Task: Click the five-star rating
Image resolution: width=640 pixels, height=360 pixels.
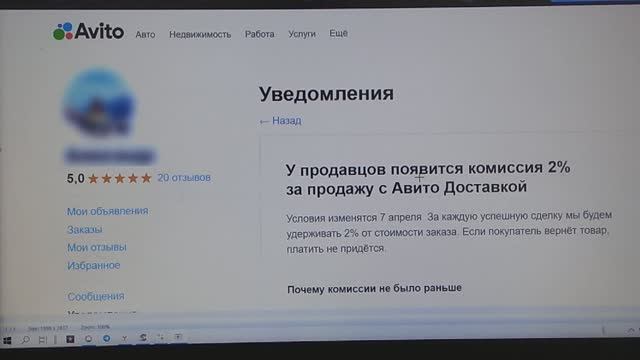Action: point(120,178)
